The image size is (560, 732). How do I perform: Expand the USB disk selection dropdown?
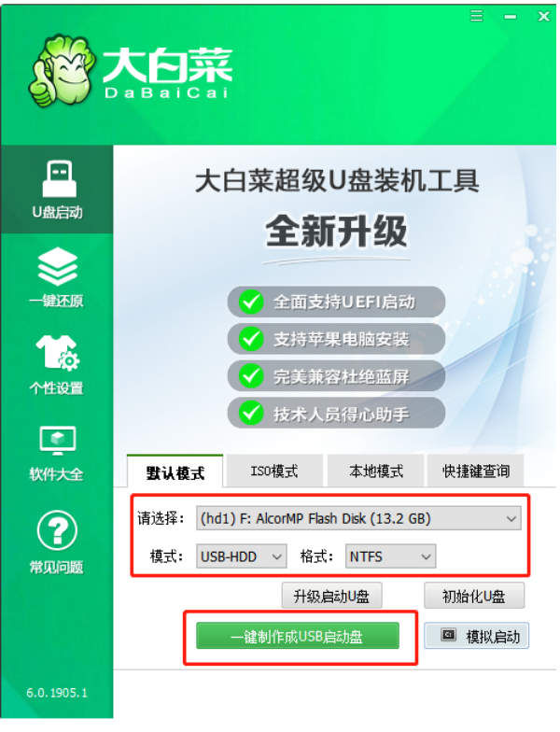click(x=358, y=519)
